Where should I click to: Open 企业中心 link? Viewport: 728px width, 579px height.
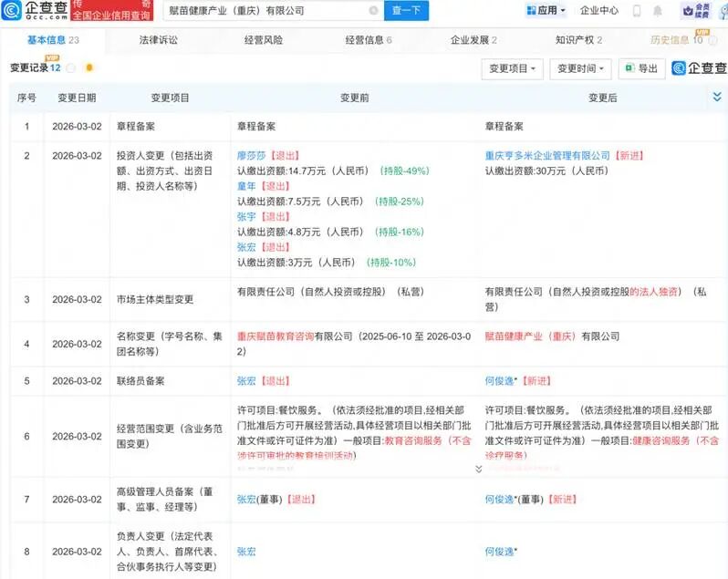click(x=599, y=10)
